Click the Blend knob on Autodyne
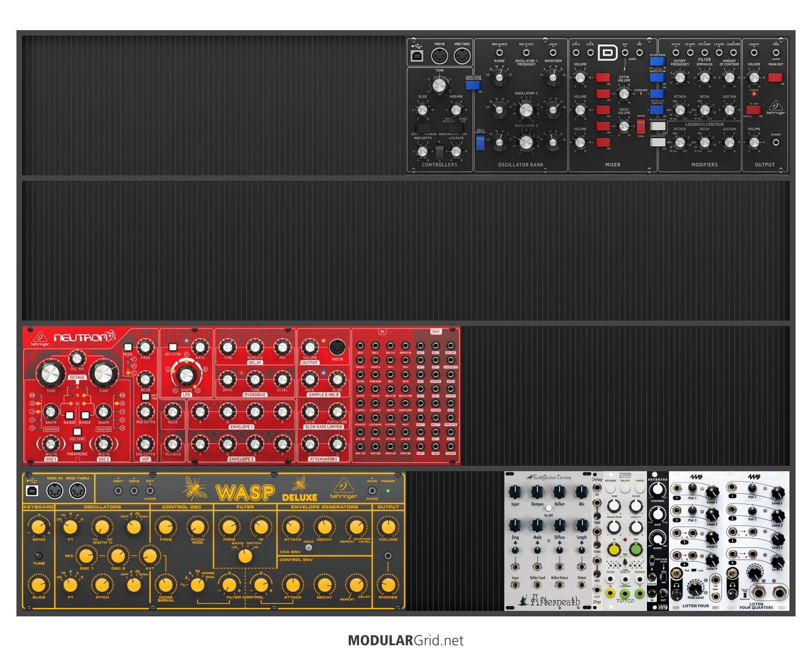This screenshot has height=652, width=812. tap(657, 537)
